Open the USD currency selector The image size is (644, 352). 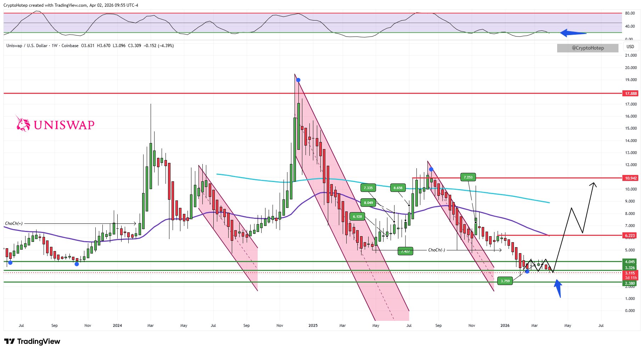630,47
